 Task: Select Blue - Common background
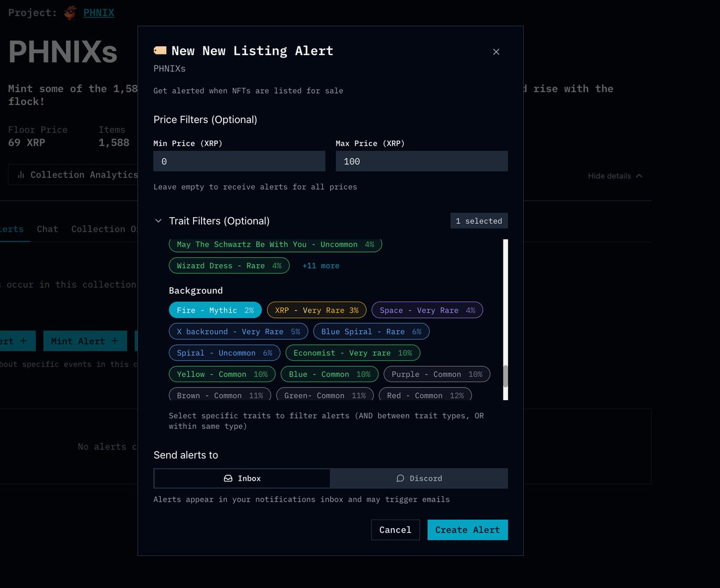coord(329,374)
